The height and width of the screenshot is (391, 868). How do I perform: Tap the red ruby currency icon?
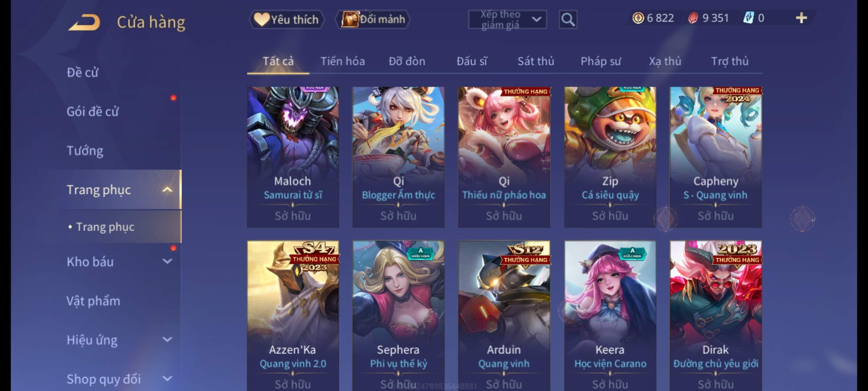[693, 18]
